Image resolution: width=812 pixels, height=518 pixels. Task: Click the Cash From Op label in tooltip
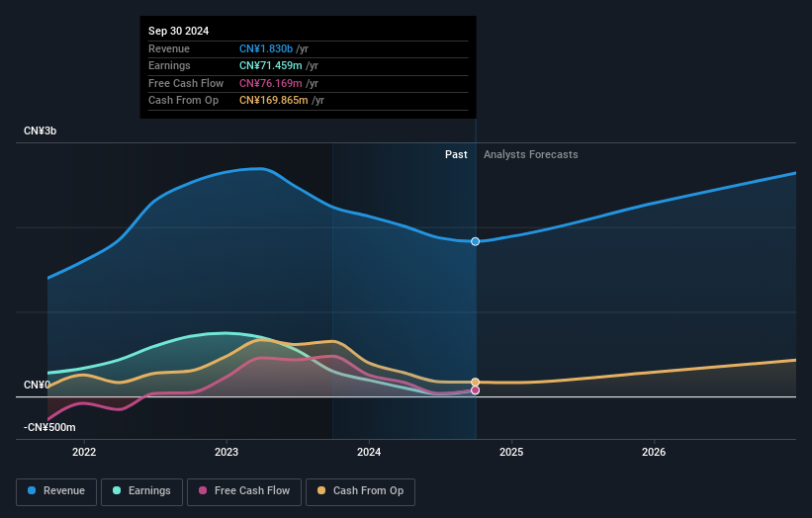[x=183, y=101]
